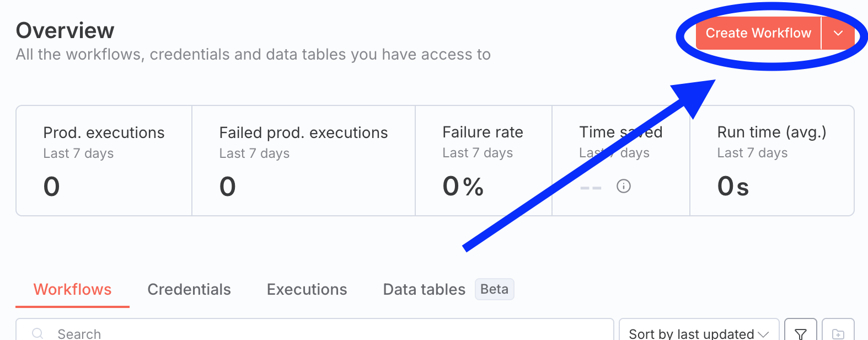Screen dimensions: 868x340
Task: Switch to the Executions tab
Action: 307,289
